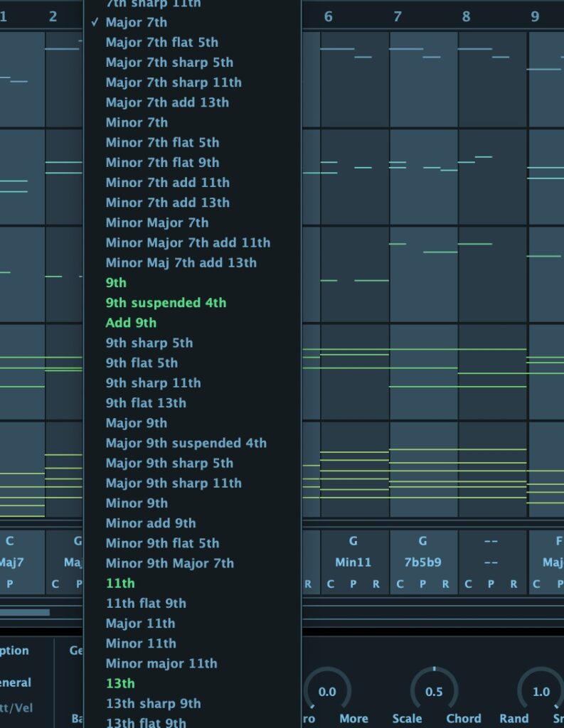The height and width of the screenshot is (728, 564).
Task: Click the P button under G Min11
Action: tap(353, 584)
